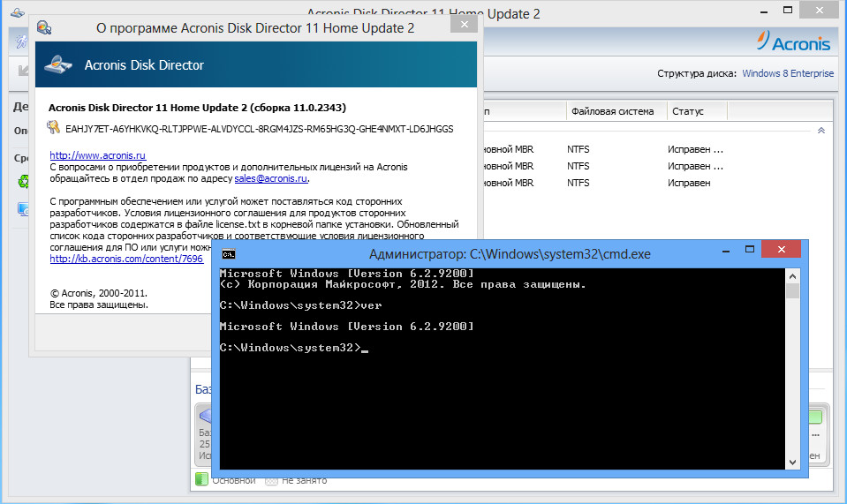Click the Disk Director logo in dialog banner
The image size is (847, 504).
58,64
